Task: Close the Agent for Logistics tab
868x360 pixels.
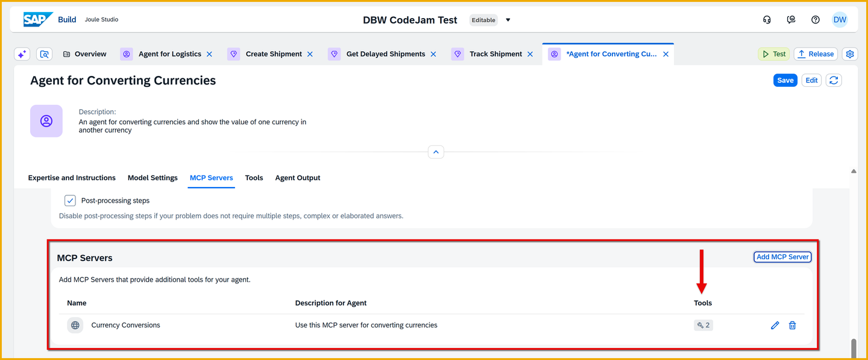Action: point(209,54)
